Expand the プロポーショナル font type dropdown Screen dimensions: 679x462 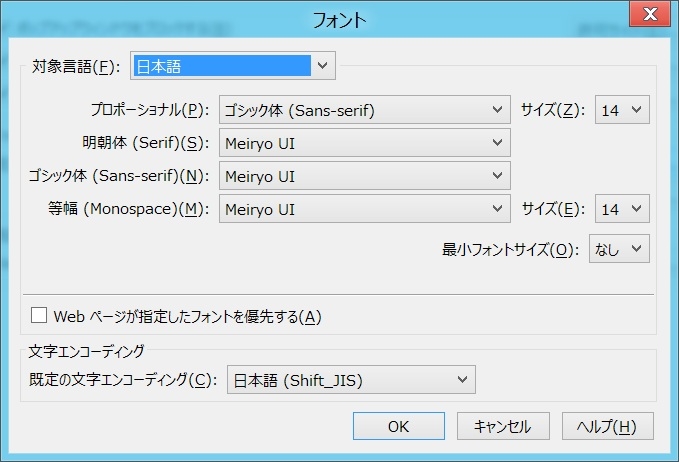[x=498, y=109]
